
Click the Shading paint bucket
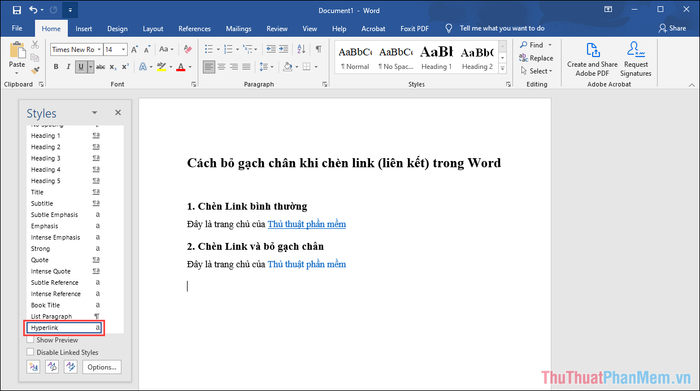[x=288, y=67]
